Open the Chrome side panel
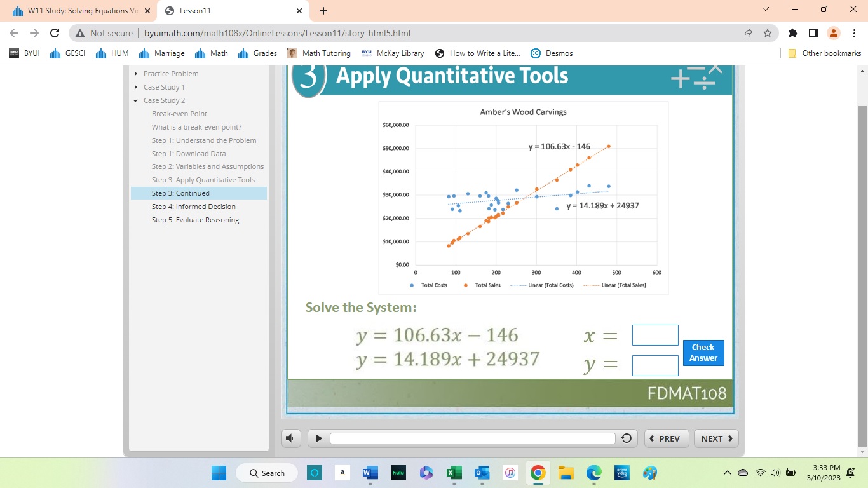 click(x=813, y=33)
